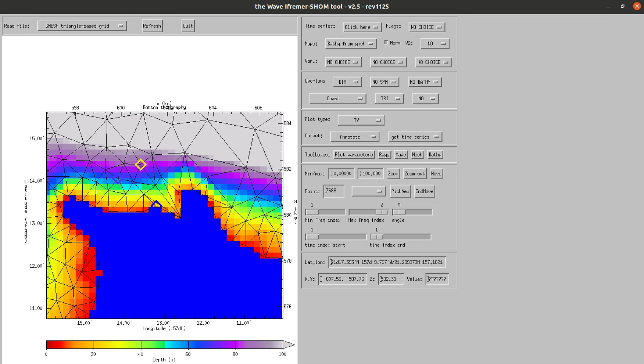Viewport: 644px width, 364px height.
Task: Click the Min freq index slider
Action: (325, 212)
